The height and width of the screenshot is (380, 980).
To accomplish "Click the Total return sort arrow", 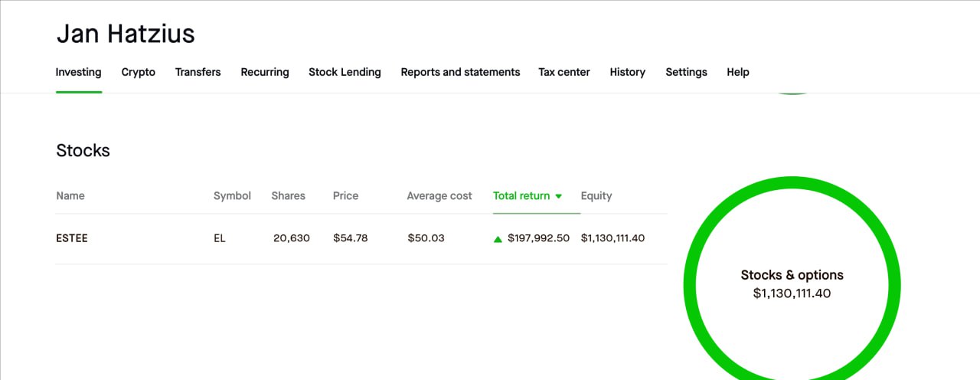I will [559, 196].
